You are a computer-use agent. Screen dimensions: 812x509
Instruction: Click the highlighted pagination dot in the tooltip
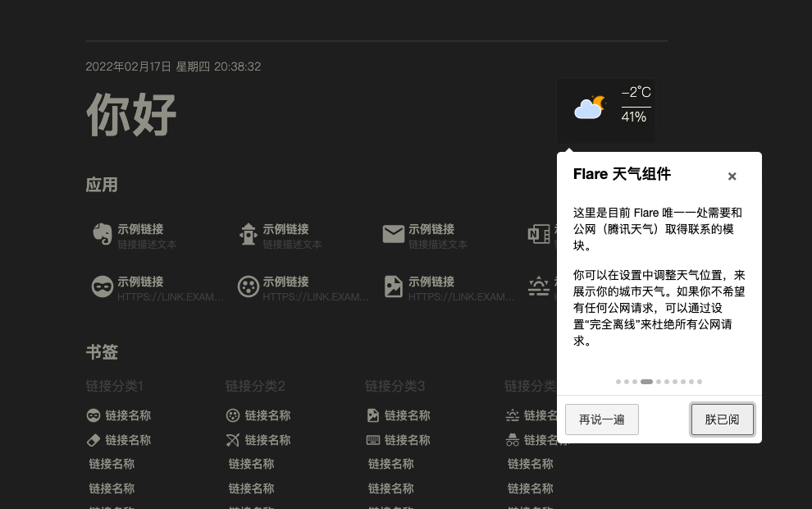click(647, 382)
